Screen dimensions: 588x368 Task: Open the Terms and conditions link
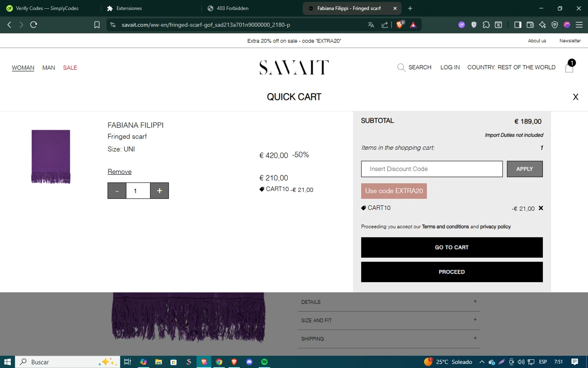445,227
